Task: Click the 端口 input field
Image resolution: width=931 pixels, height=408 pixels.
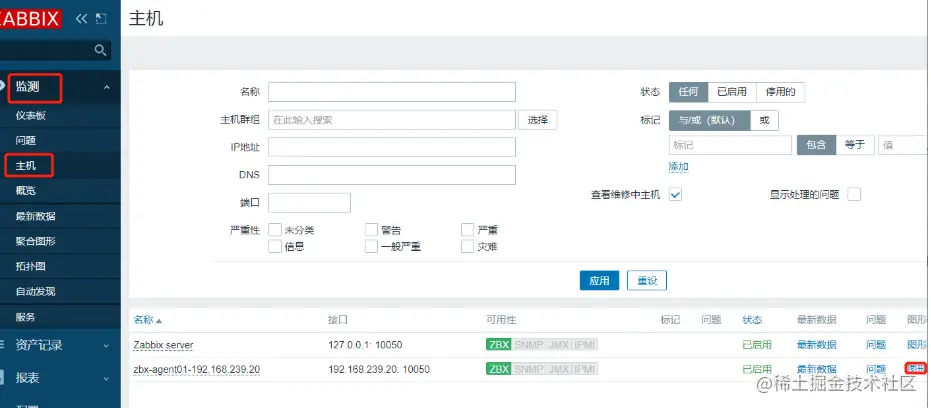Action: 309,203
